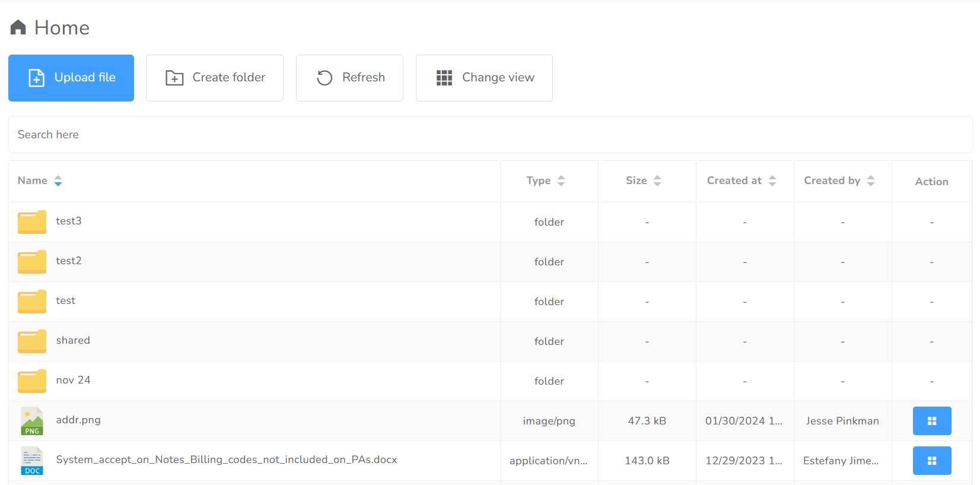Switch layout with Change view
980x485 pixels.
[x=484, y=78]
